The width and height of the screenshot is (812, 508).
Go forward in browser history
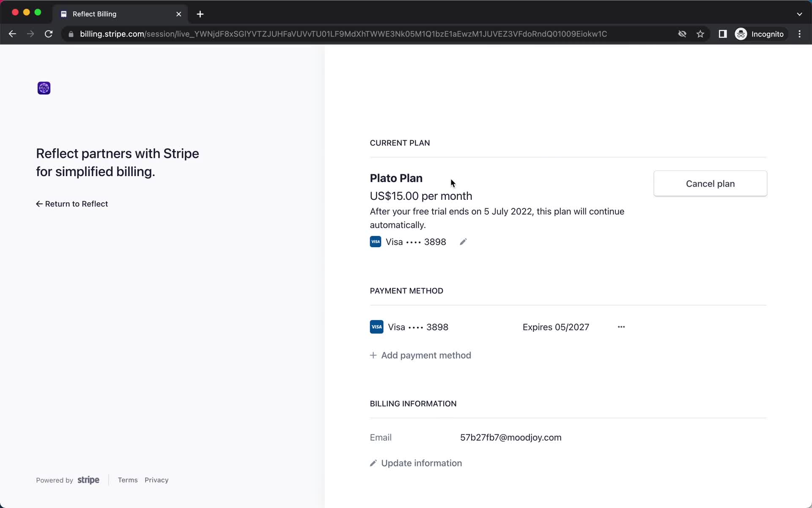tap(30, 34)
